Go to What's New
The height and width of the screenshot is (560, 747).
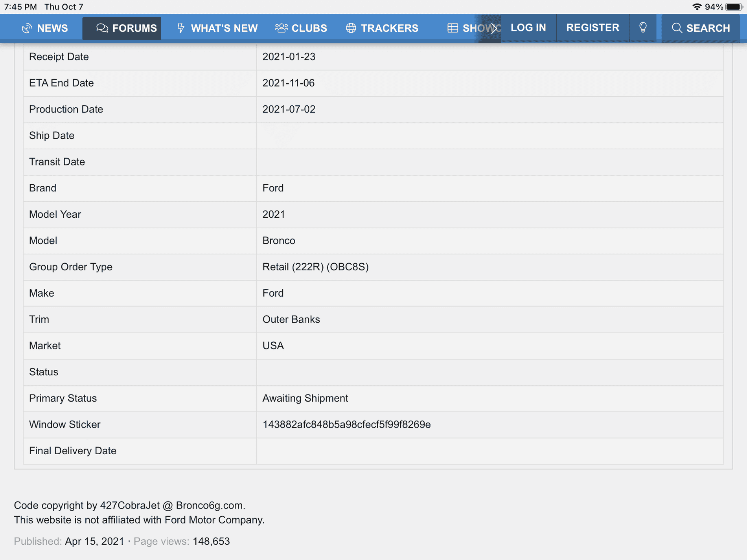(x=217, y=28)
